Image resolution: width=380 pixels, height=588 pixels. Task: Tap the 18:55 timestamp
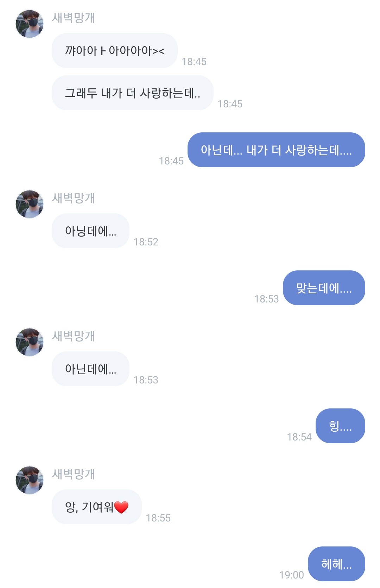(158, 518)
